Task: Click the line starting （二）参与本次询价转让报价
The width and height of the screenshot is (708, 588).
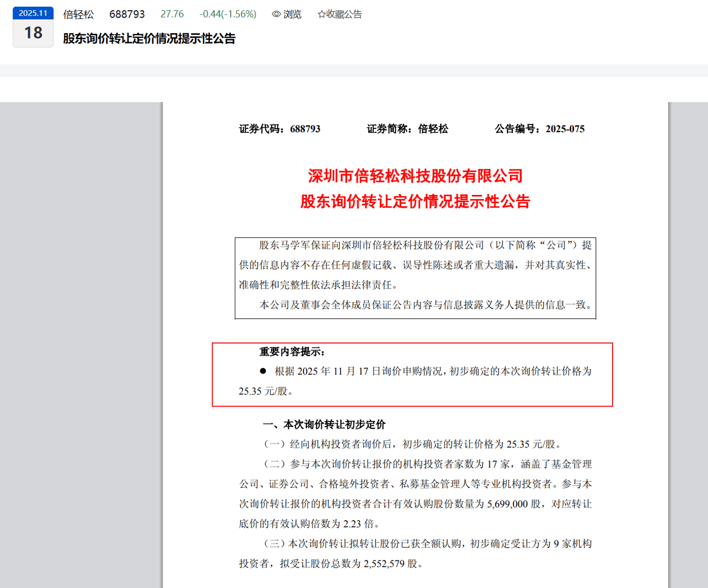Action: click(x=427, y=465)
